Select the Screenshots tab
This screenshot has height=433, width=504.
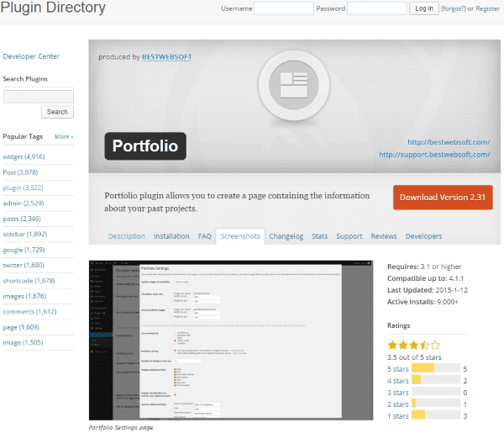pyautogui.click(x=240, y=236)
